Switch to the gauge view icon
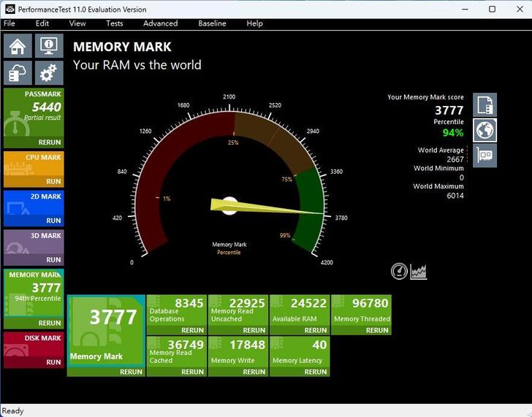 (x=399, y=271)
